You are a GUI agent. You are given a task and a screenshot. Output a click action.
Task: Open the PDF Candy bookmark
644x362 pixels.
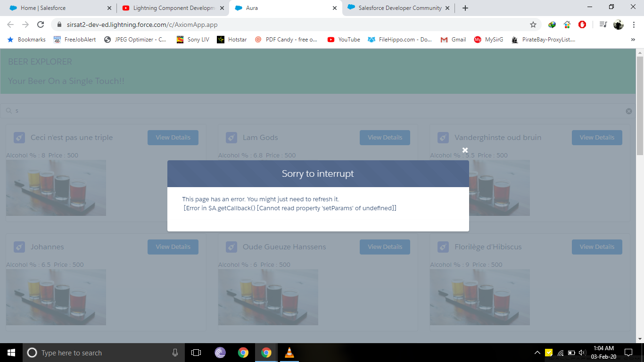(286, 40)
